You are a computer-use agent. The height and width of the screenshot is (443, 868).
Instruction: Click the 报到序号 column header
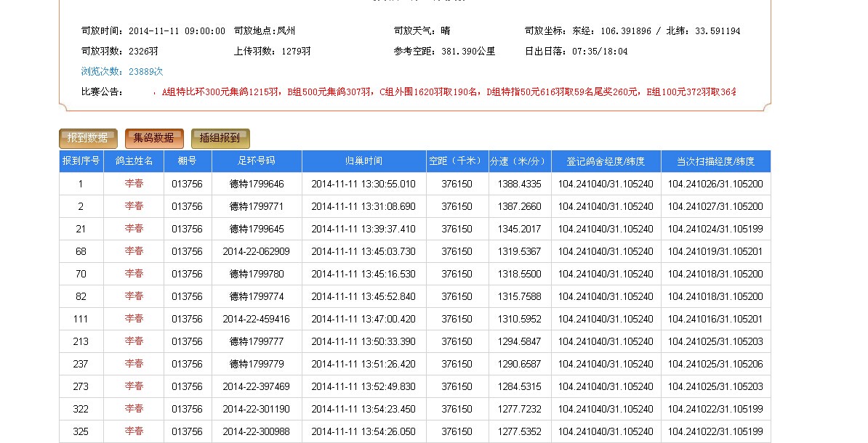(81, 161)
